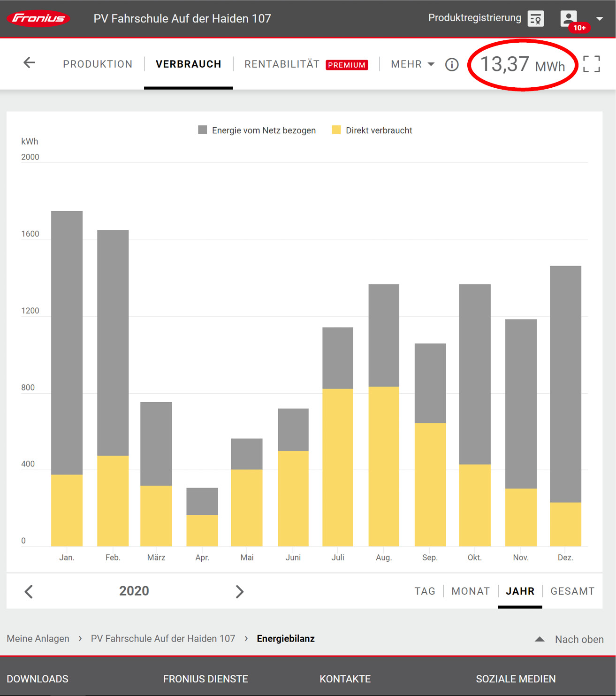Click the Juli yellow bar segment
The height and width of the screenshot is (696, 616).
338,467
